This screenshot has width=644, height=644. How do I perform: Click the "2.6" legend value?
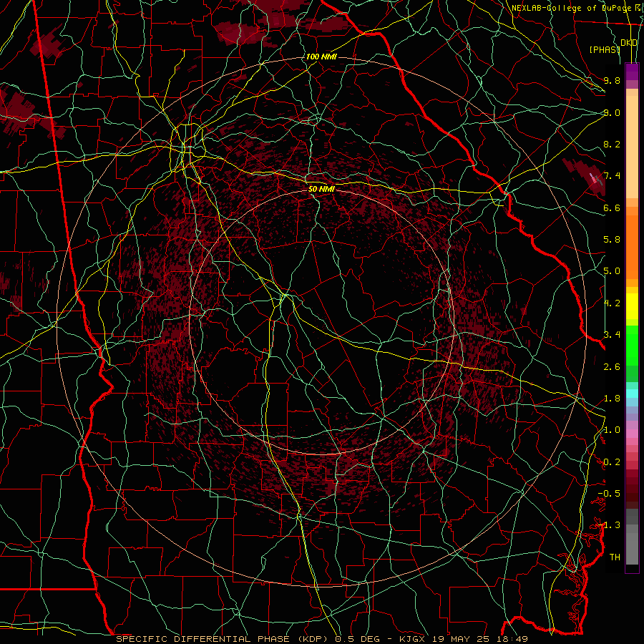[x=612, y=367]
